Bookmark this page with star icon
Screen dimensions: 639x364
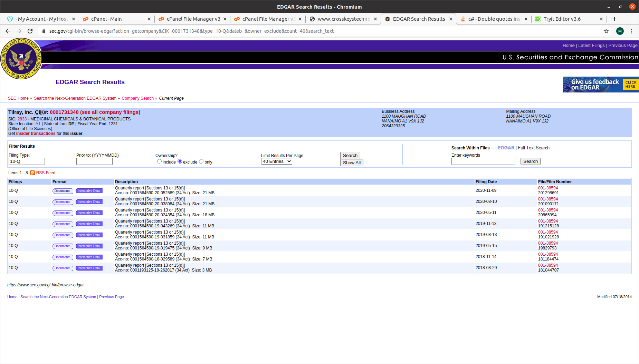(x=606, y=31)
